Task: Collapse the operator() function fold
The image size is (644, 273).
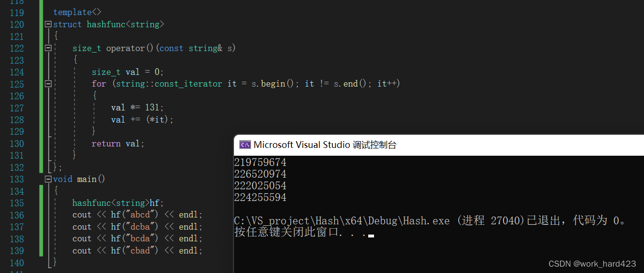Action: [x=48, y=48]
